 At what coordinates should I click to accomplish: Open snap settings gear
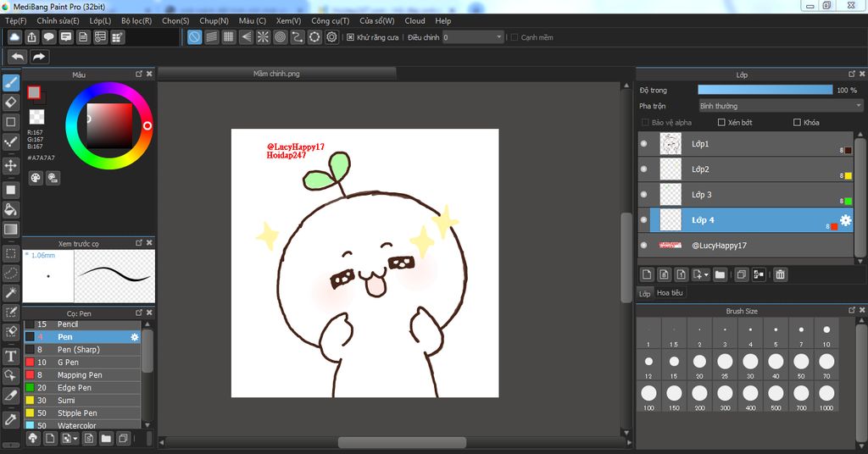pos(331,37)
